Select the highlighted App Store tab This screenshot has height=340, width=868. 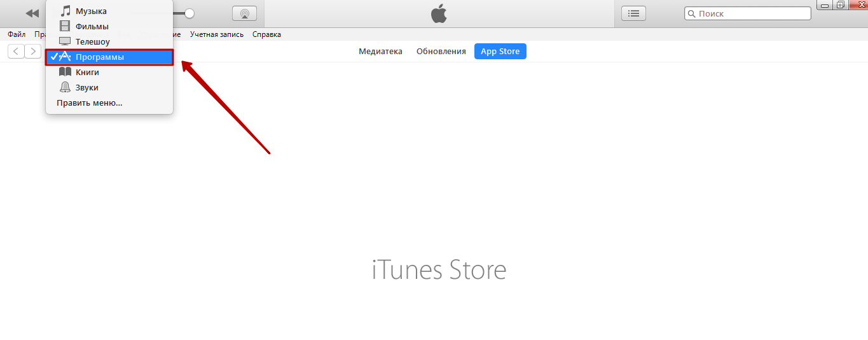click(x=500, y=52)
